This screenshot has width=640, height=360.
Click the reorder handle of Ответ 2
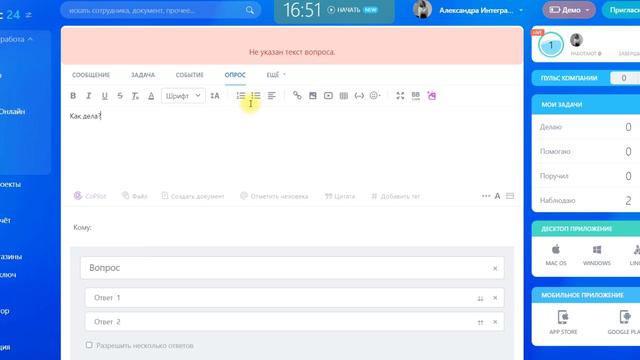pos(480,322)
